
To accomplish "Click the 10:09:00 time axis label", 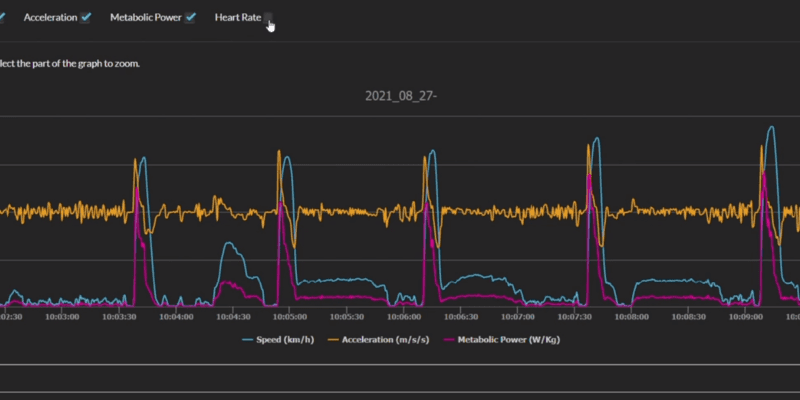I will coord(745,316).
